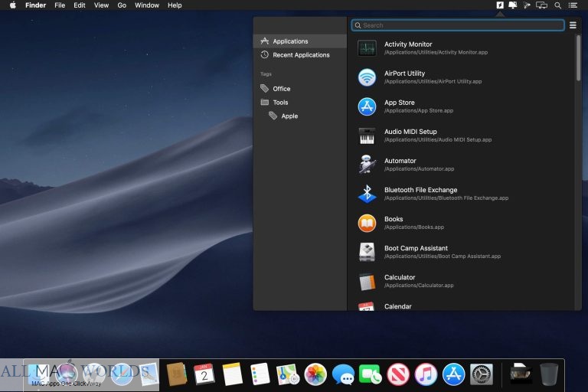The image size is (588, 392).
Task: Open Reminders from the Dock
Action: pos(260,374)
